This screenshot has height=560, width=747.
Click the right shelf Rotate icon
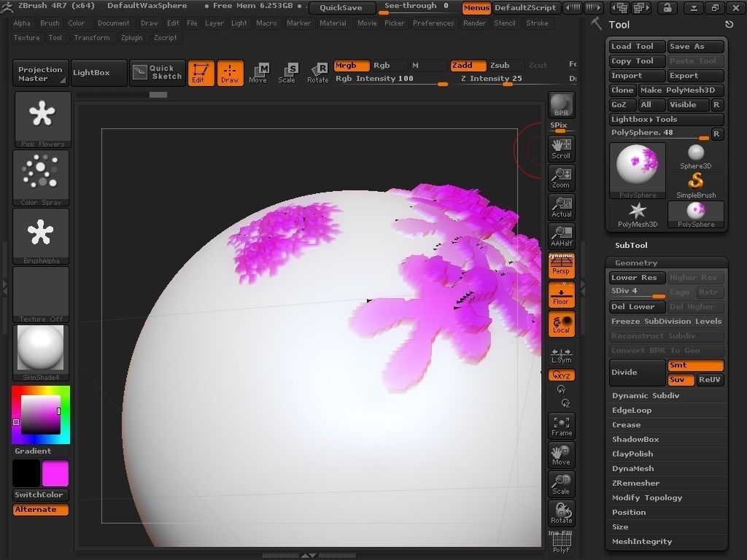(x=561, y=513)
